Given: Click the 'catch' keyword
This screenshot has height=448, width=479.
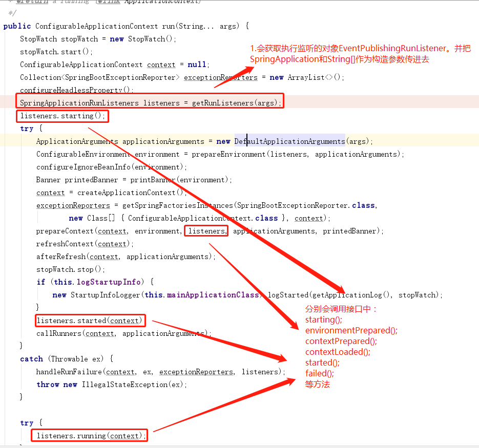Looking at the screenshot, I should coord(31,359).
